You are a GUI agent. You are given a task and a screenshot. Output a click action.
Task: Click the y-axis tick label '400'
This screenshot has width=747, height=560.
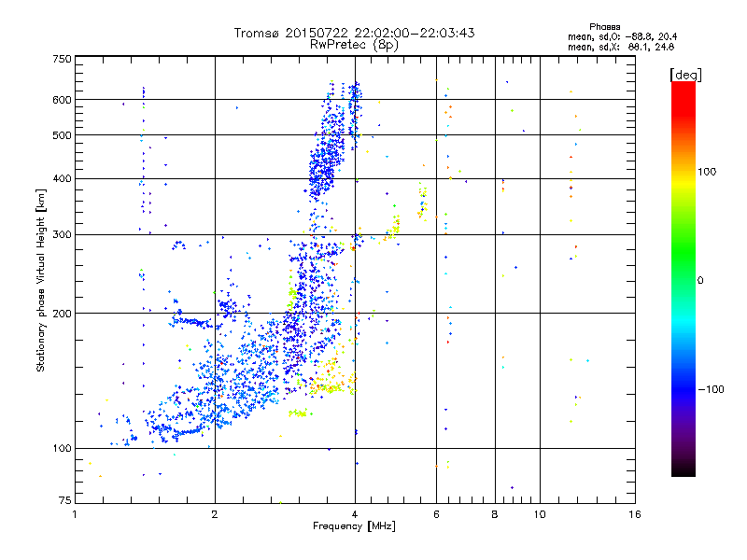click(x=62, y=179)
